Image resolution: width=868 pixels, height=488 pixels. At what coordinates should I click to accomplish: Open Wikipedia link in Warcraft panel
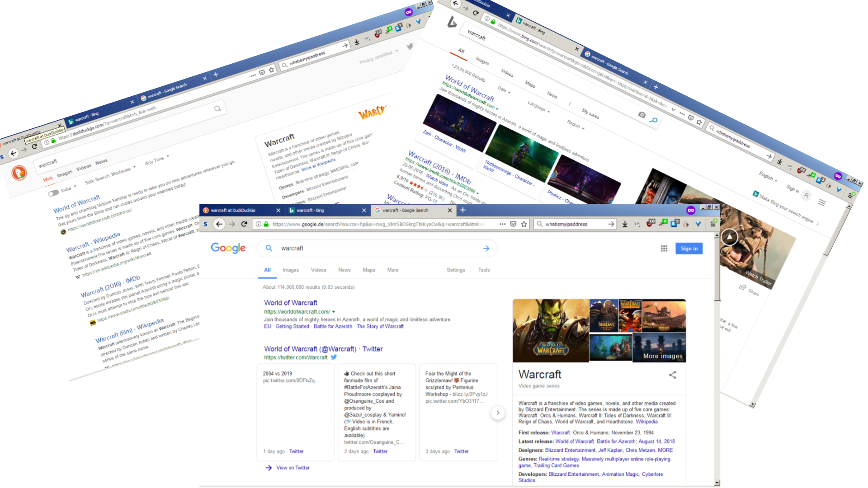tap(647, 422)
